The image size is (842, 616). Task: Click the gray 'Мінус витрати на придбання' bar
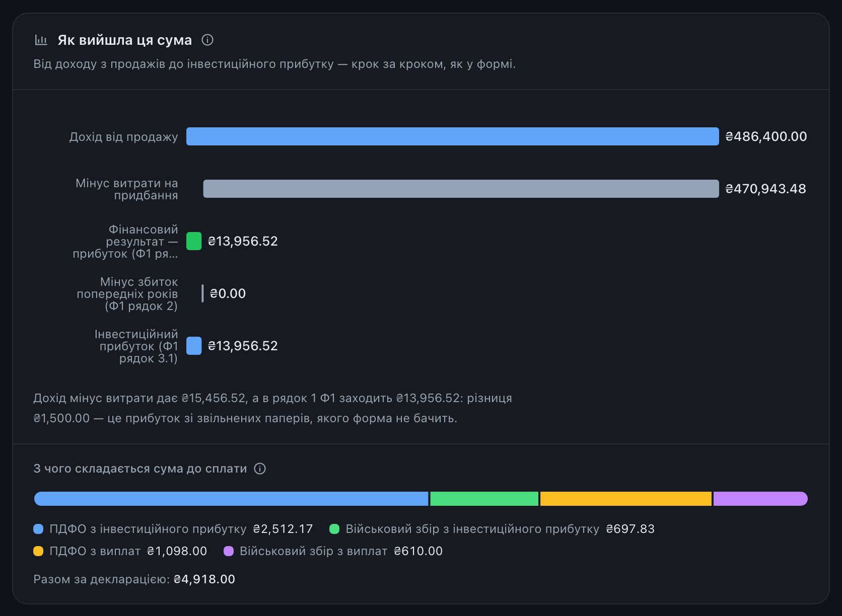tap(461, 189)
